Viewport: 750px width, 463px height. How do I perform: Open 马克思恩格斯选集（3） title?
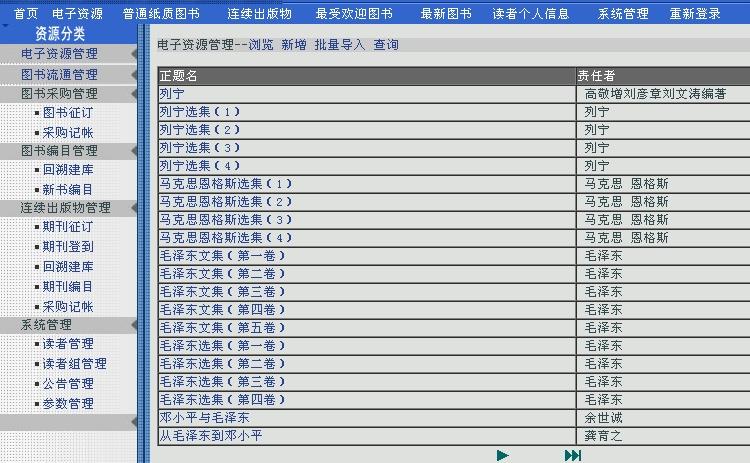(x=226, y=220)
